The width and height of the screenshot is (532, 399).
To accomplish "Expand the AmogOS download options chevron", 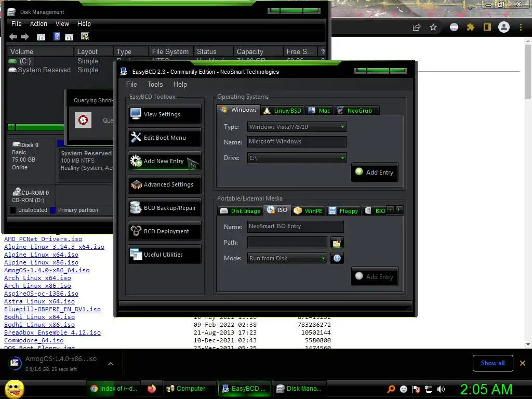I will pos(111,364).
